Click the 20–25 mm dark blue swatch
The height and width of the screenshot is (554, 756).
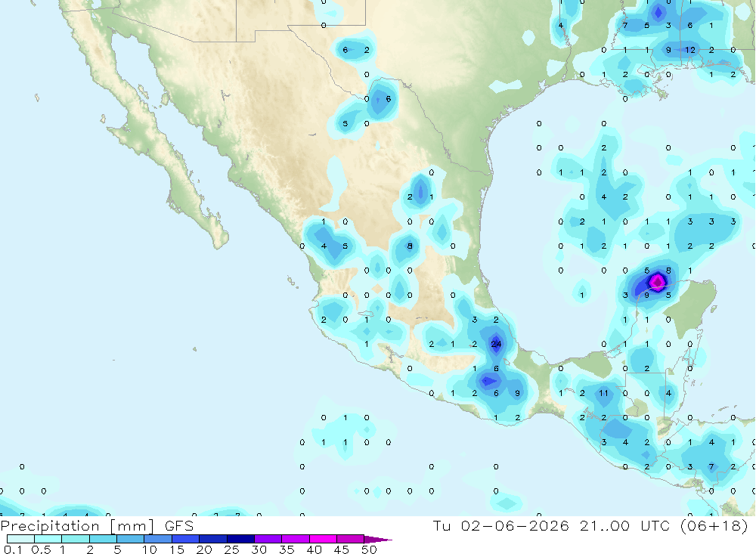[212, 539]
